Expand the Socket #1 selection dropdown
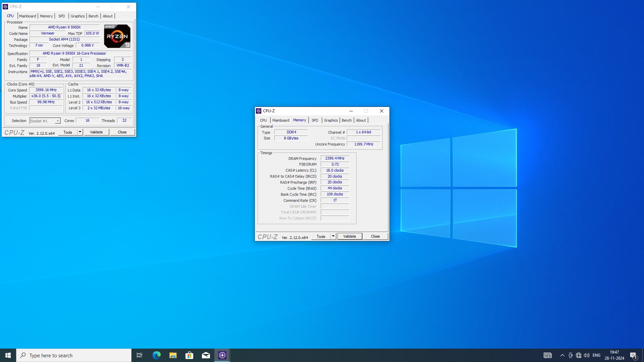 pyautogui.click(x=58, y=121)
